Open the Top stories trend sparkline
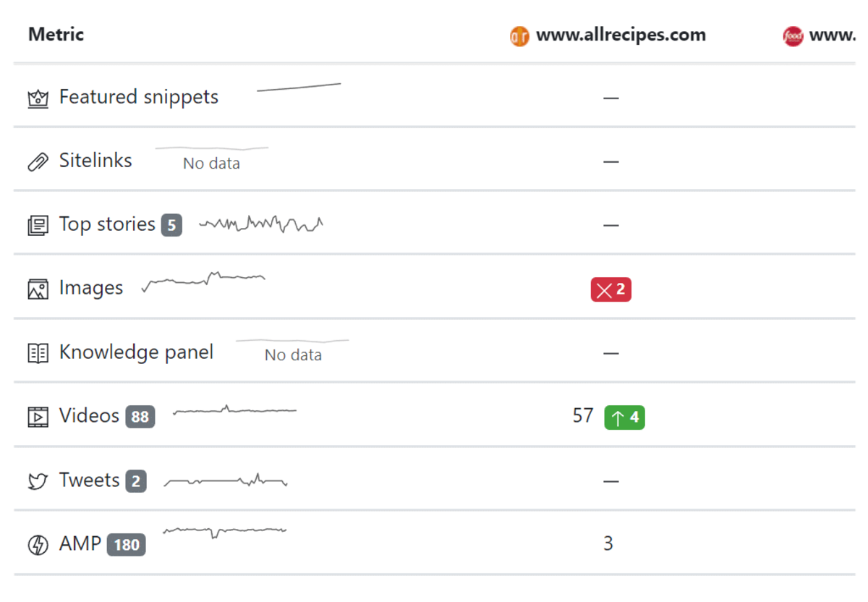The height and width of the screenshot is (602, 868). pyautogui.click(x=261, y=224)
